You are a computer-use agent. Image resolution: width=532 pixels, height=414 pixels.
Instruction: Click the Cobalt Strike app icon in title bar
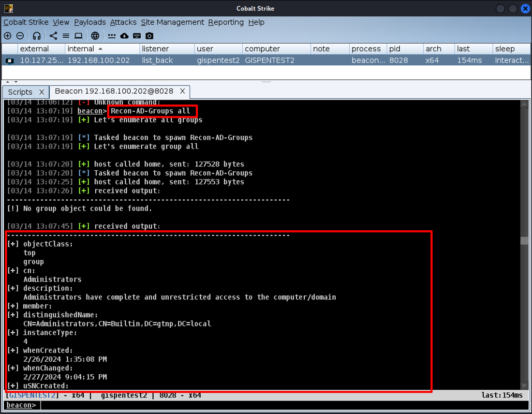tap(9, 9)
